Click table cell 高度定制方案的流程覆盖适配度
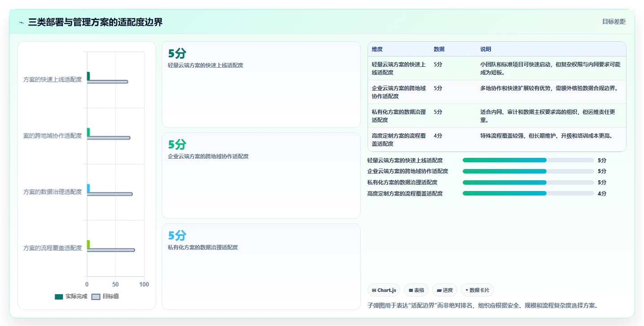The width and height of the screenshot is (644, 326). click(x=399, y=139)
